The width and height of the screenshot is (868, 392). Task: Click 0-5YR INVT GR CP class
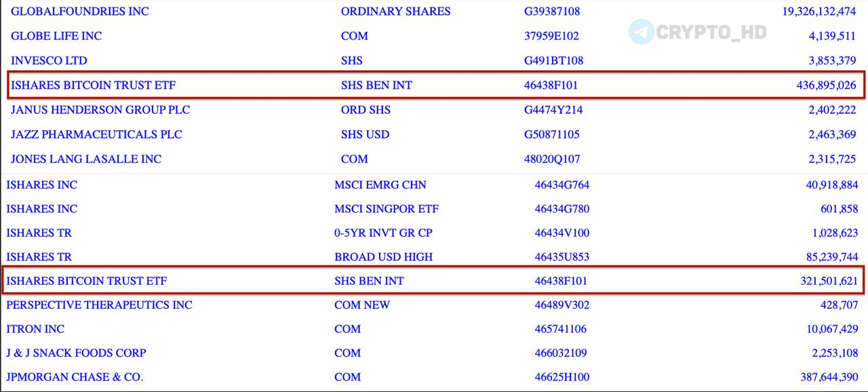383,233
